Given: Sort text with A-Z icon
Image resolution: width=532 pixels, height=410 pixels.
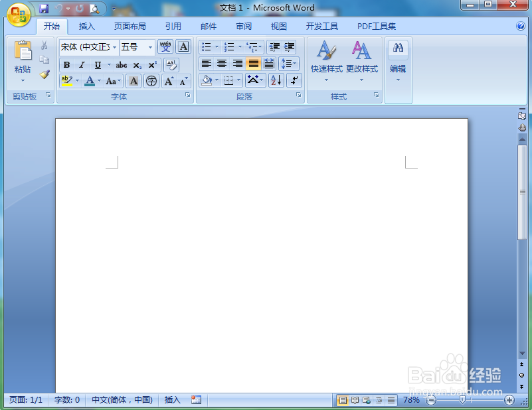Looking at the screenshot, I should 276,80.
